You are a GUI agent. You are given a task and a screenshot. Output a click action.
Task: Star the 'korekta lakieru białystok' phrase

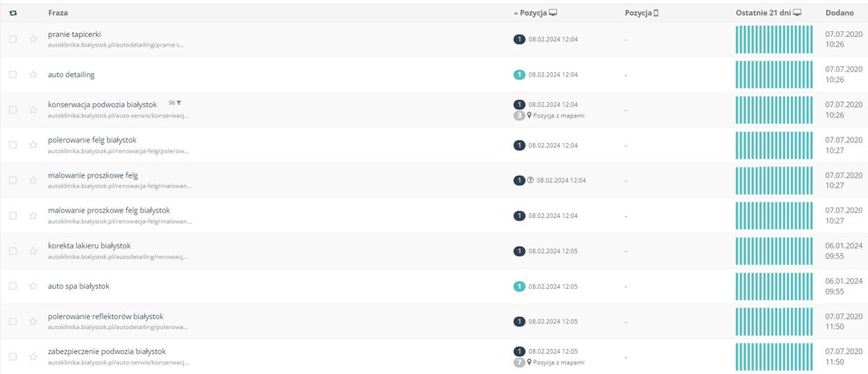coord(33,251)
